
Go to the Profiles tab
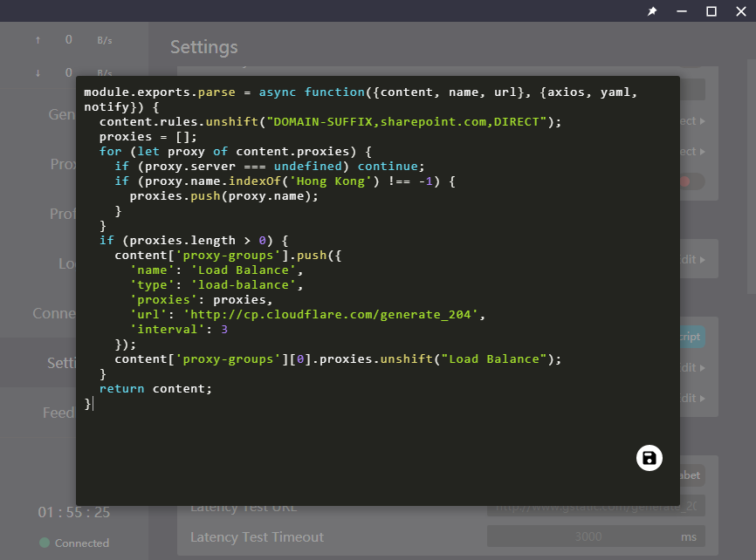62,214
